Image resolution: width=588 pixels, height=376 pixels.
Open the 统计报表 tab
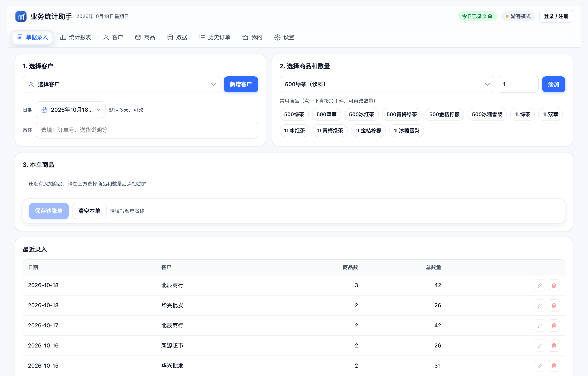coord(76,37)
